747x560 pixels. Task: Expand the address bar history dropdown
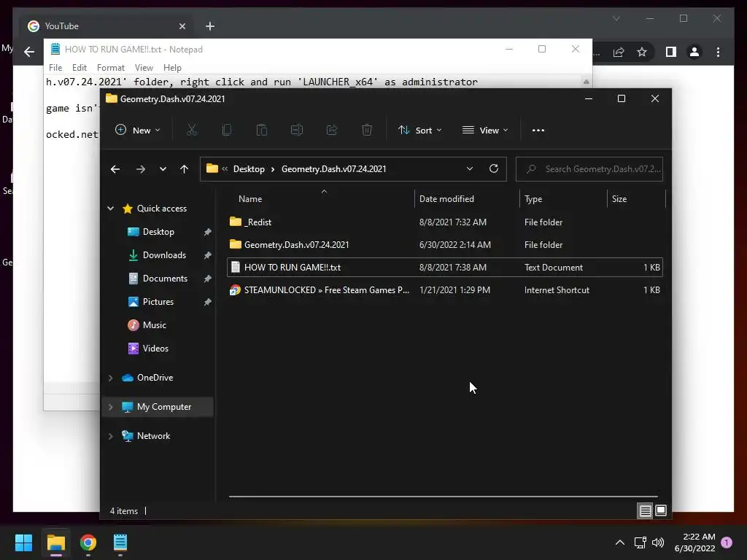pos(469,168)
